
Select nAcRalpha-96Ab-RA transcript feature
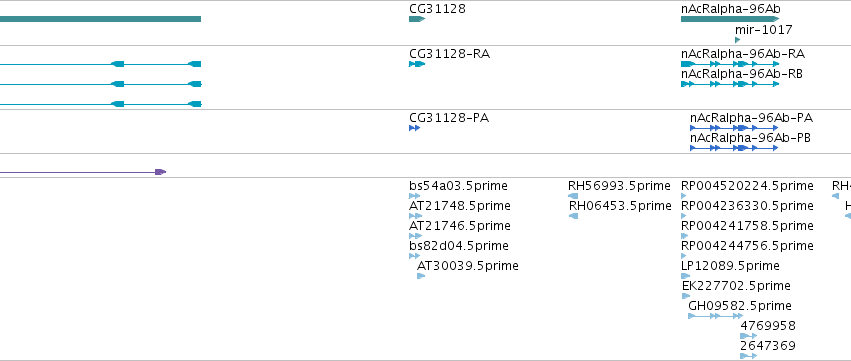point(730,64)
